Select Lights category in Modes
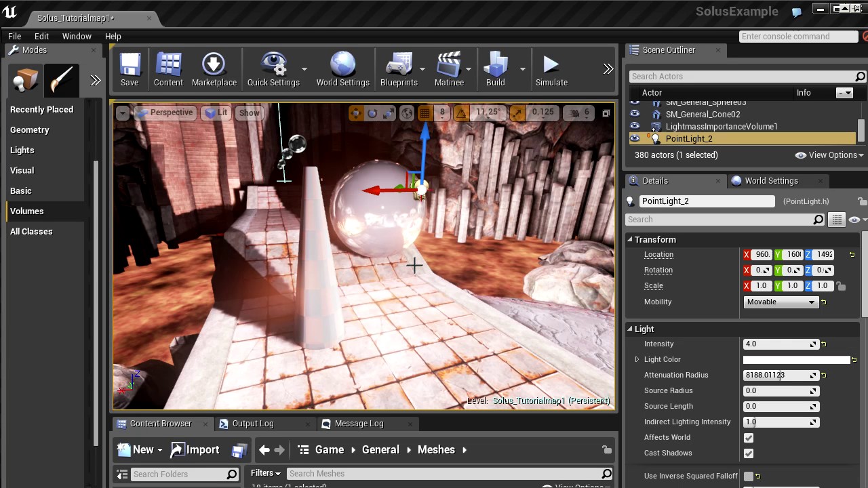868x488 pixels. [x=22, y=150]
